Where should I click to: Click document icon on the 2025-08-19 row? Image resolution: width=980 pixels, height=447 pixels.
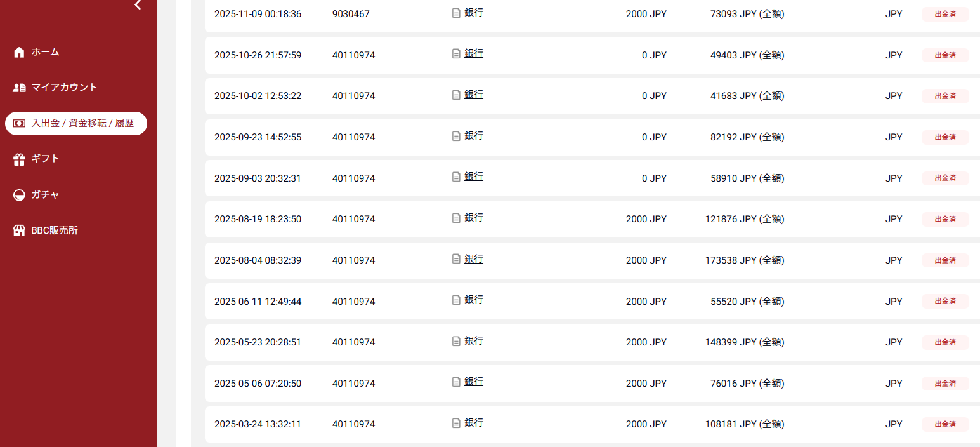point(456,218)
